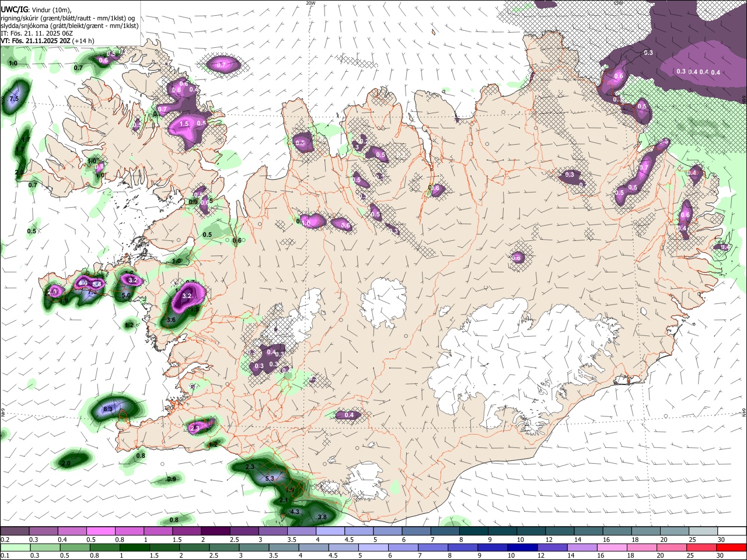Click the 15W longitude label
This screenshot has height=560, width=747.
[x=618, y=3]
